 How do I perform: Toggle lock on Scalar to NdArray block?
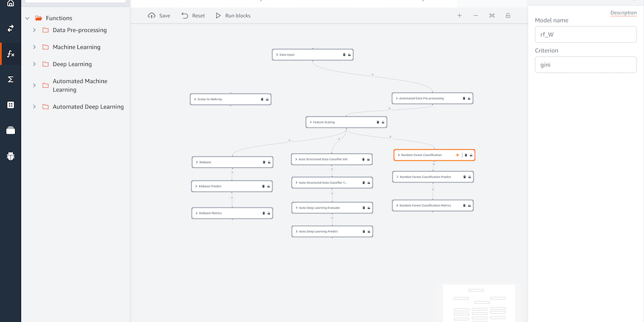(267, 99)
